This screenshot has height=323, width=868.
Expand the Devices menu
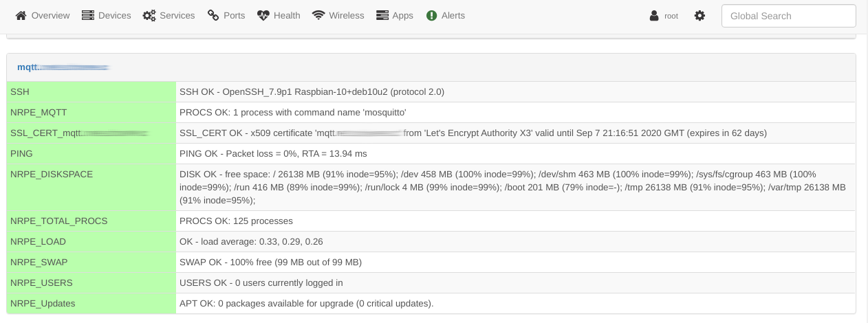(x=106, y=15)
